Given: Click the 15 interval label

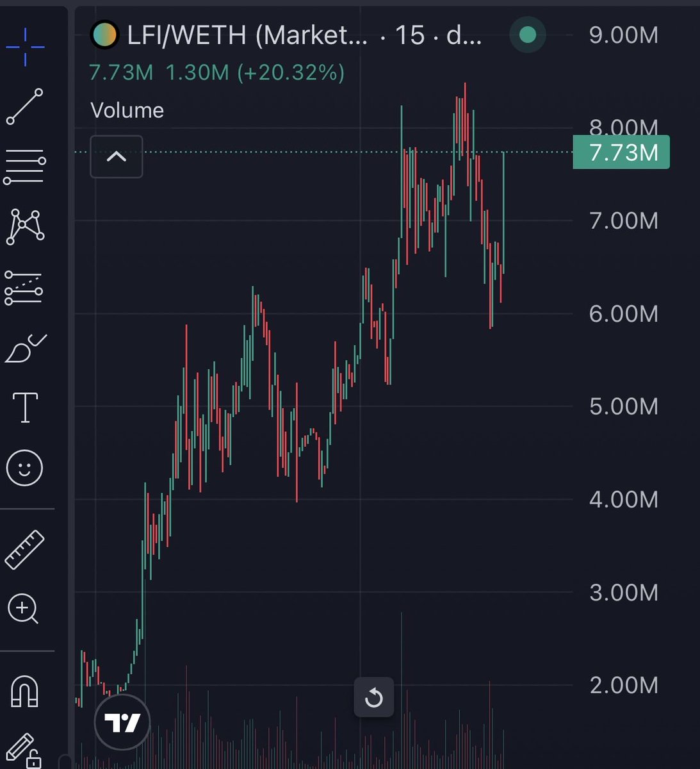Looking at the screenshot, I should (x=409, y=35).
